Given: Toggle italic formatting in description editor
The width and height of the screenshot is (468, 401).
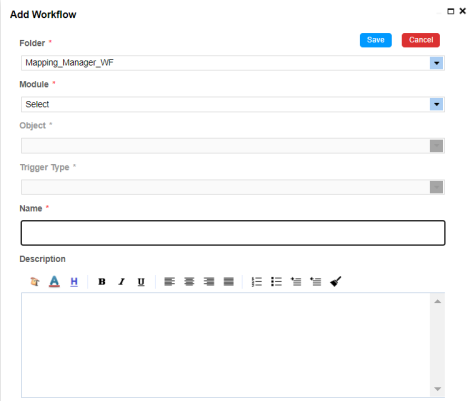Looking at the screenshot, I should click(x=121, y=282).
